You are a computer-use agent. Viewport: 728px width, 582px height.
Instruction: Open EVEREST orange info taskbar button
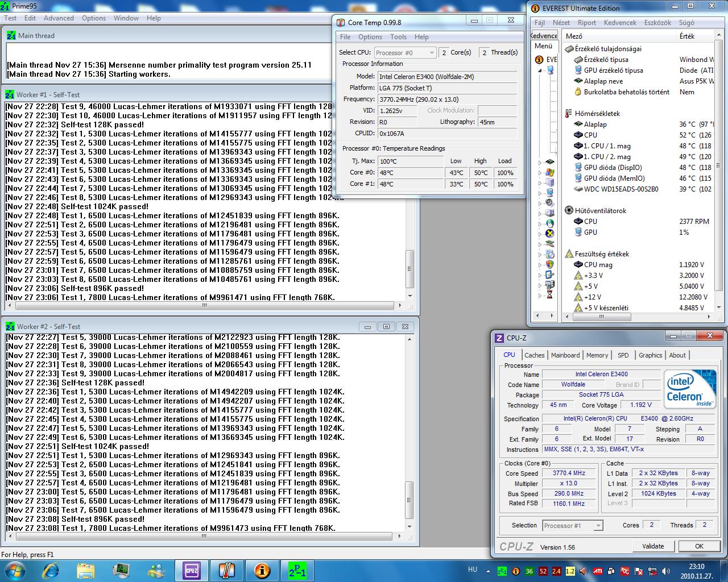262,570
